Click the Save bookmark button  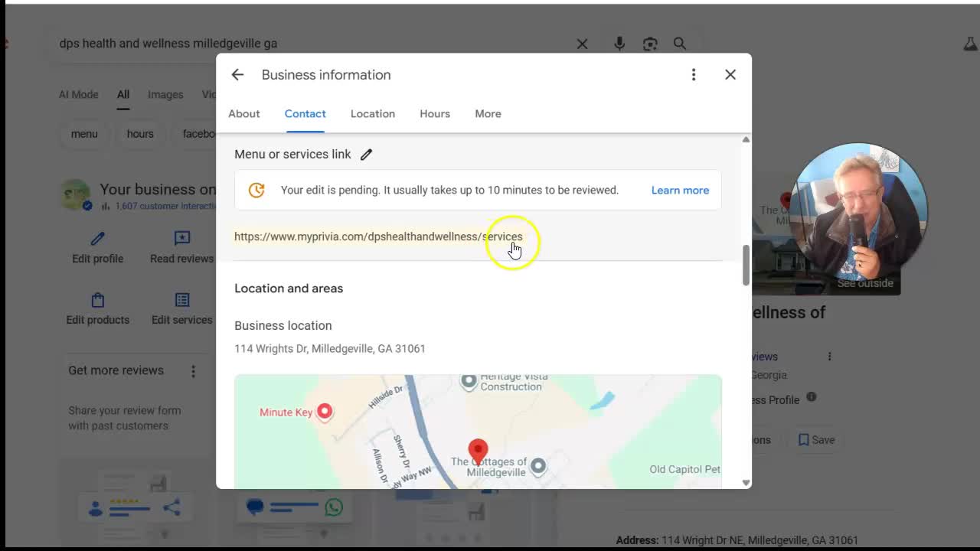coord(816,440)
